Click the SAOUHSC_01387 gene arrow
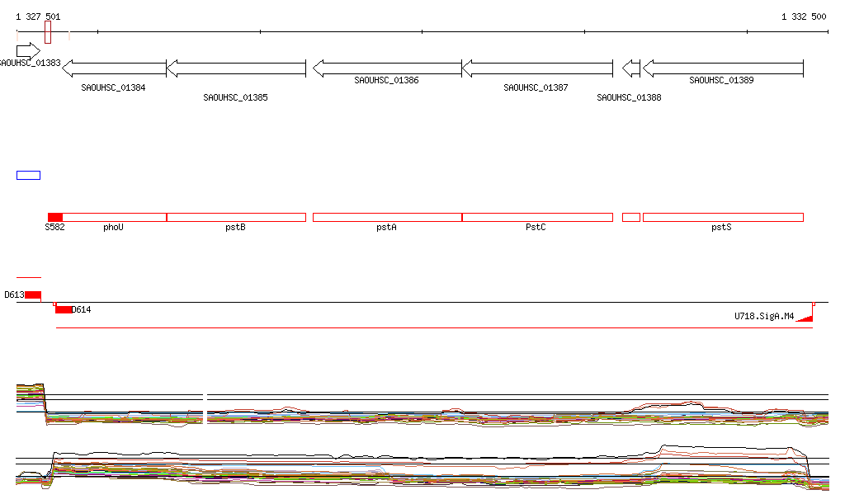Image resolution: width=845 pixels, height=504 pixels. (x=537, y=68)
